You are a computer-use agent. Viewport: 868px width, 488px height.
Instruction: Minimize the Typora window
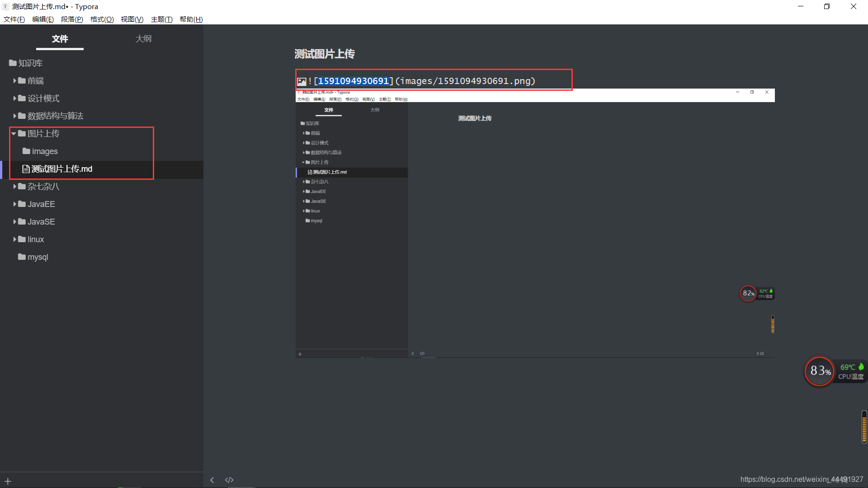tap(801, 6)
